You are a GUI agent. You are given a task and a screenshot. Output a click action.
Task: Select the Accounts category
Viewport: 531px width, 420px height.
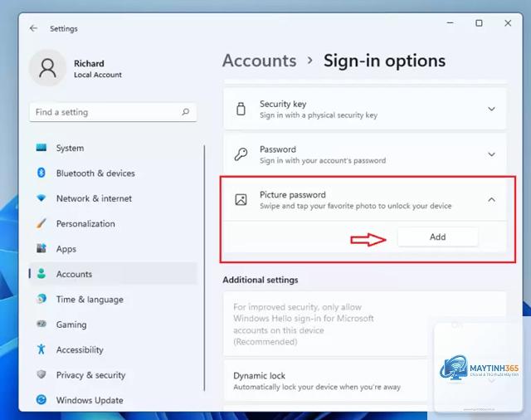(113, 274)
